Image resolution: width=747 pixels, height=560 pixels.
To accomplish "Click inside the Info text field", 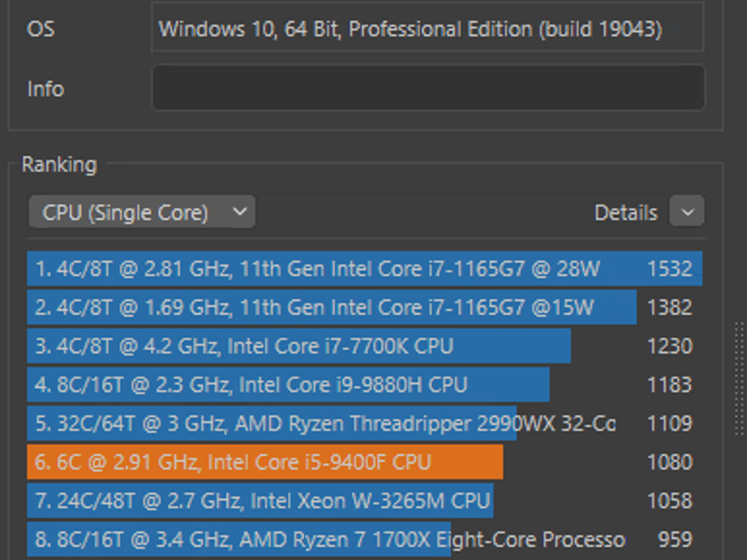I will pos(428,88).
